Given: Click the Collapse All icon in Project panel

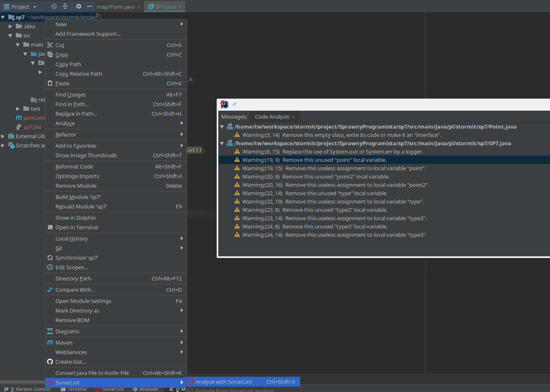Looking at the screenshot, I should tap(65, 7).
